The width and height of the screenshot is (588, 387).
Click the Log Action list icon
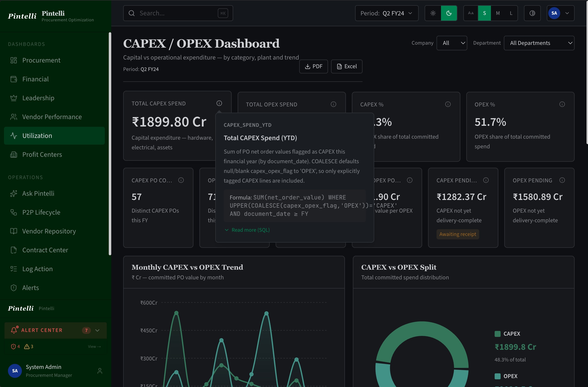14,269
